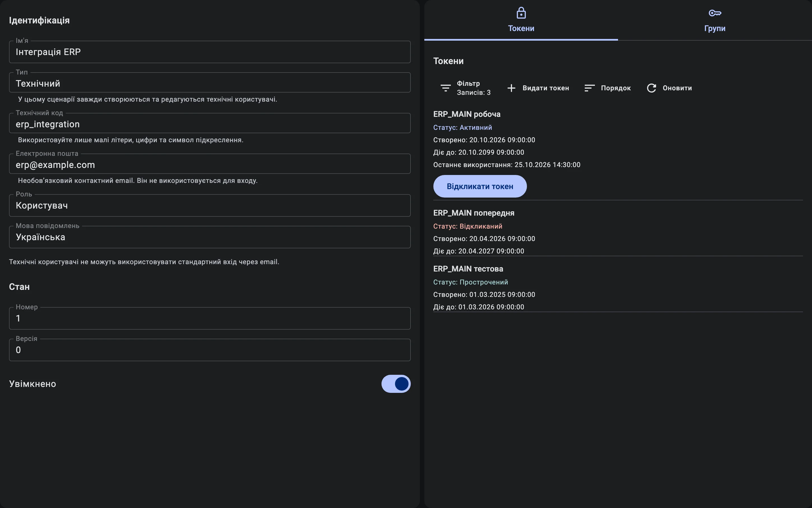Open the Тип field with Технічний

pyautogui.click(x=210, y=83)
